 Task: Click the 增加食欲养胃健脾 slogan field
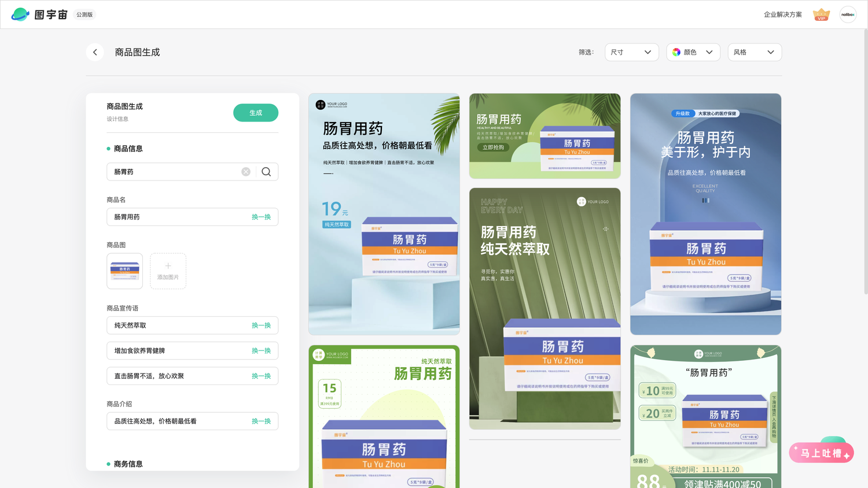click(x=192, y=351)
